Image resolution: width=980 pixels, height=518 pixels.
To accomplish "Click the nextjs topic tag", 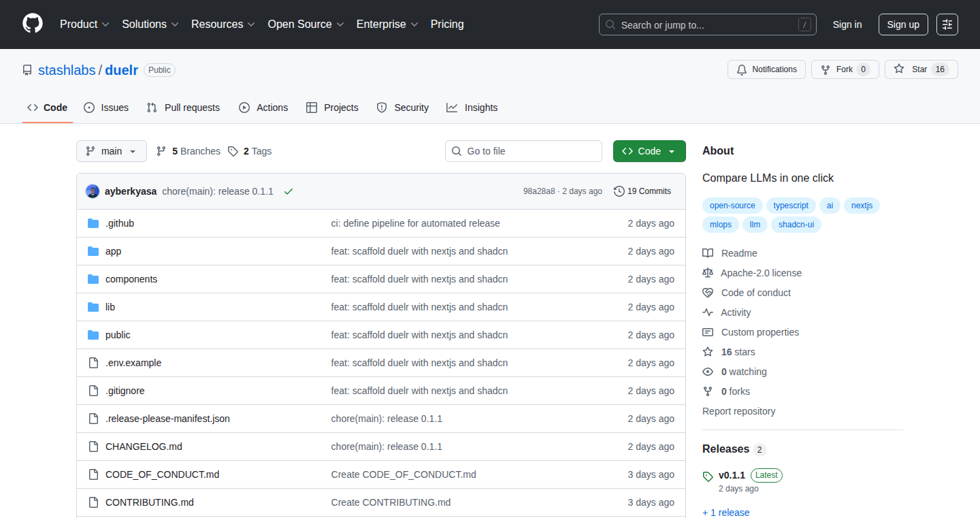I will coord(862,206).
